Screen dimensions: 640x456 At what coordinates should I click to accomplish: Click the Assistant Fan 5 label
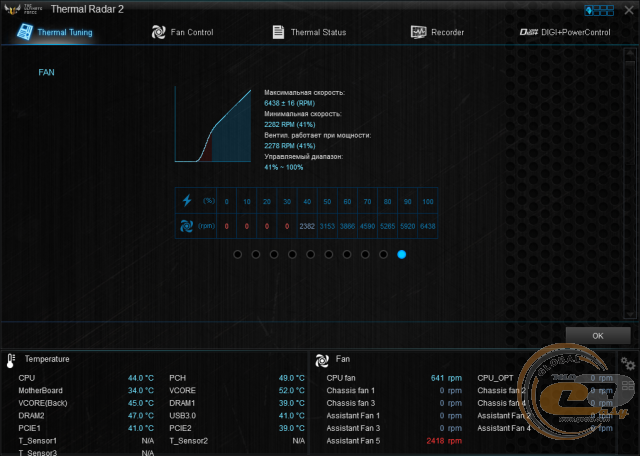point(353,441)
